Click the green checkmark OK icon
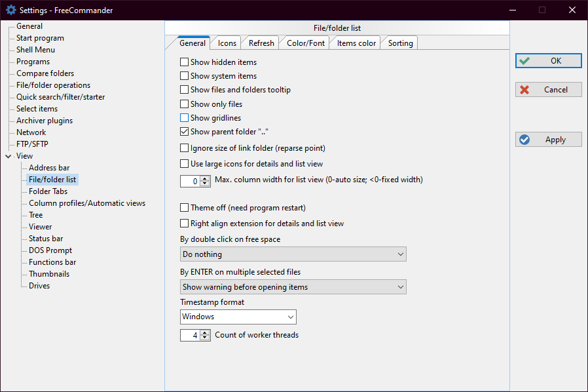Image resolution: width=588 pixels, height=392 pixels. 524,61
